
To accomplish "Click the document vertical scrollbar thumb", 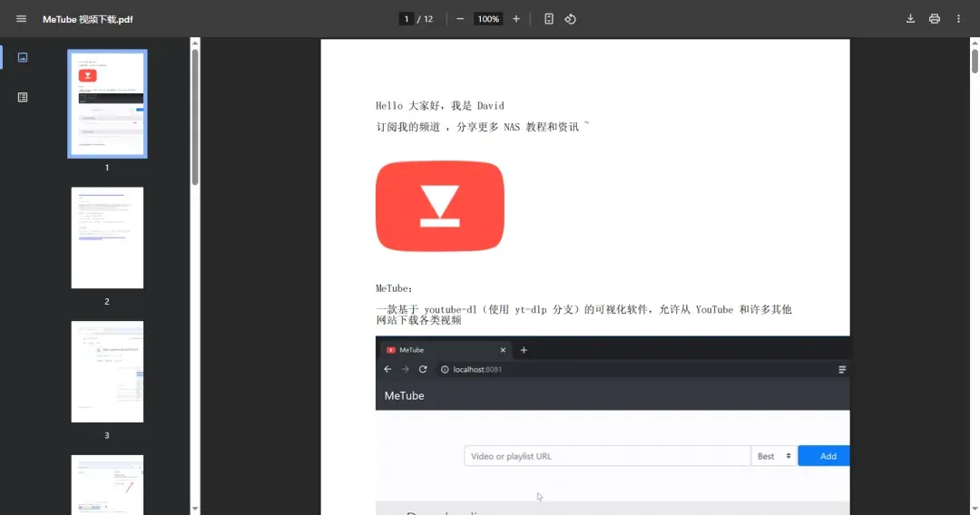I will point(975,61).
